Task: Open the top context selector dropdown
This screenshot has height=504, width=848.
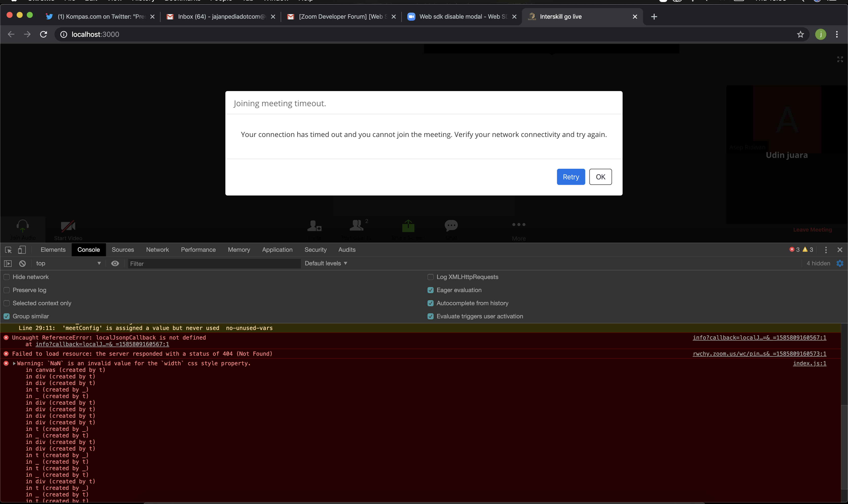Action: (68, 264)
